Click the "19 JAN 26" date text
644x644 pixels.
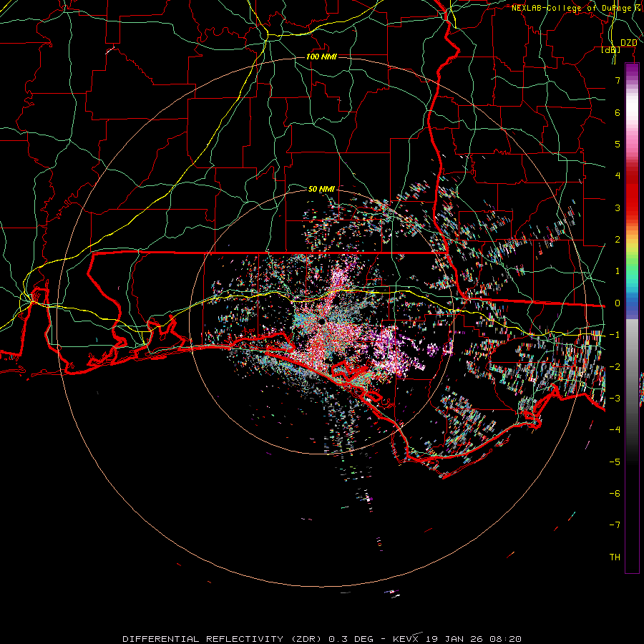pos(454,639)
